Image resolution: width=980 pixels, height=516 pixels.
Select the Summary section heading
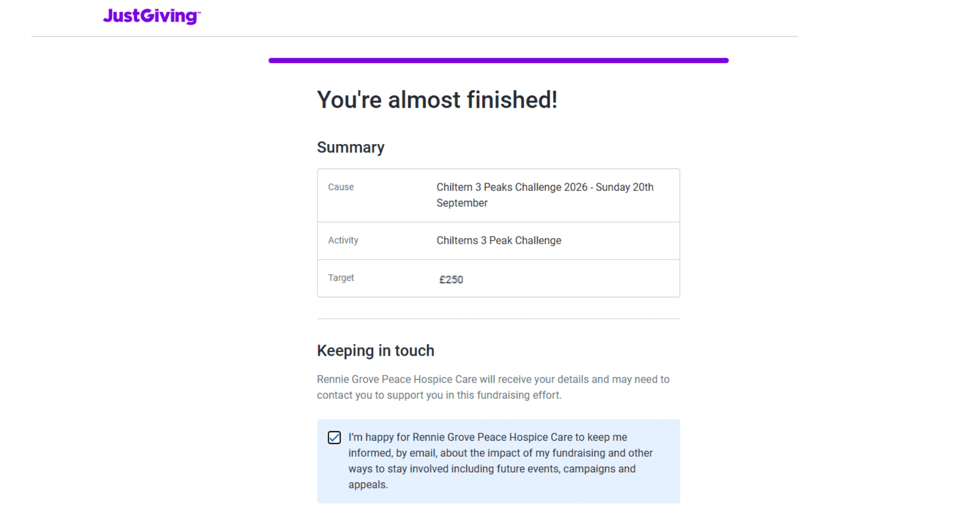click(x=350, y=147)
